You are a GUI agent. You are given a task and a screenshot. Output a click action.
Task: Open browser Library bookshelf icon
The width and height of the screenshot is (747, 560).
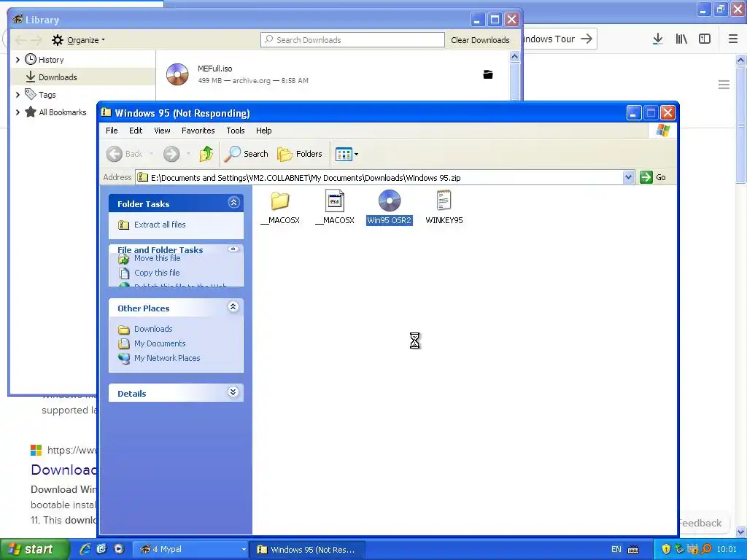681,39
